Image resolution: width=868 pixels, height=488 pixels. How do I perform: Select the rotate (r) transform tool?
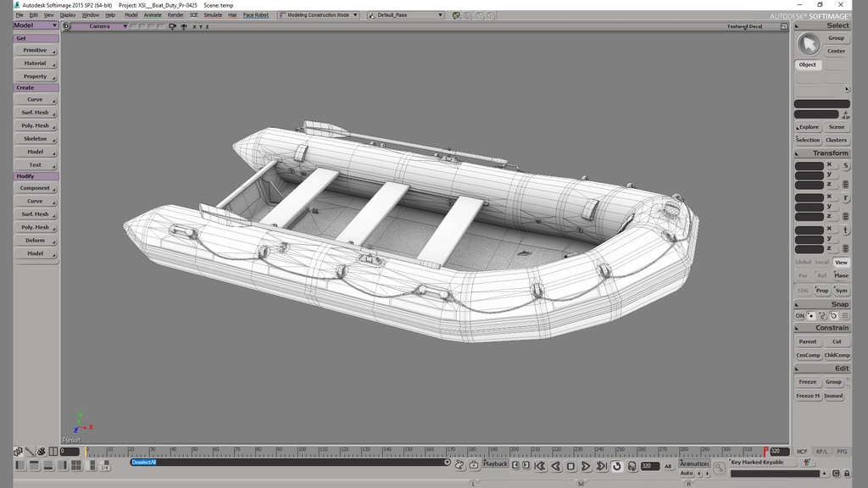click(x=845, y=197)
